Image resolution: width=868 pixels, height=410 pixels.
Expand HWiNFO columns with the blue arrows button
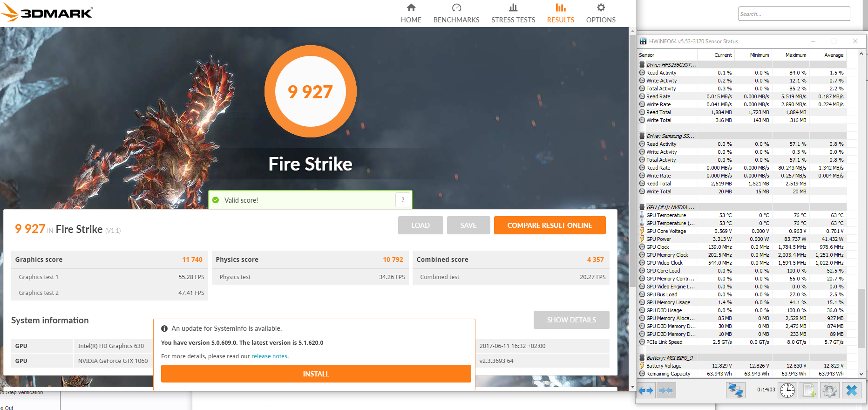coord(645,390)
